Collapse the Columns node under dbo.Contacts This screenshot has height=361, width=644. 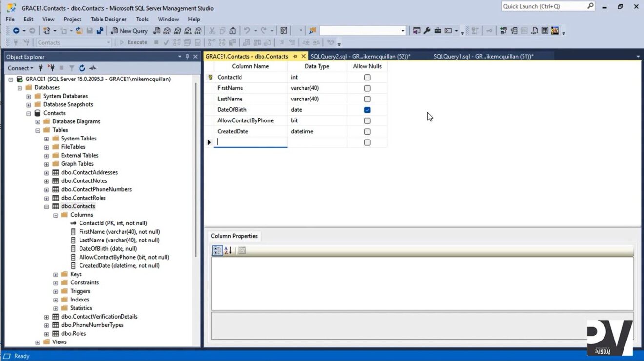[x=55, y=215]
